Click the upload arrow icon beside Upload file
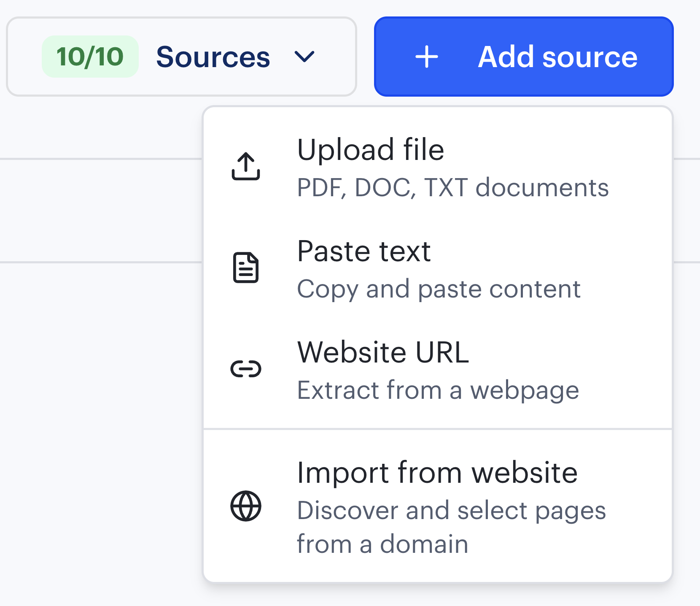This screenshot has height=606, width=700. pyautogui.click(x=246, y=166)
